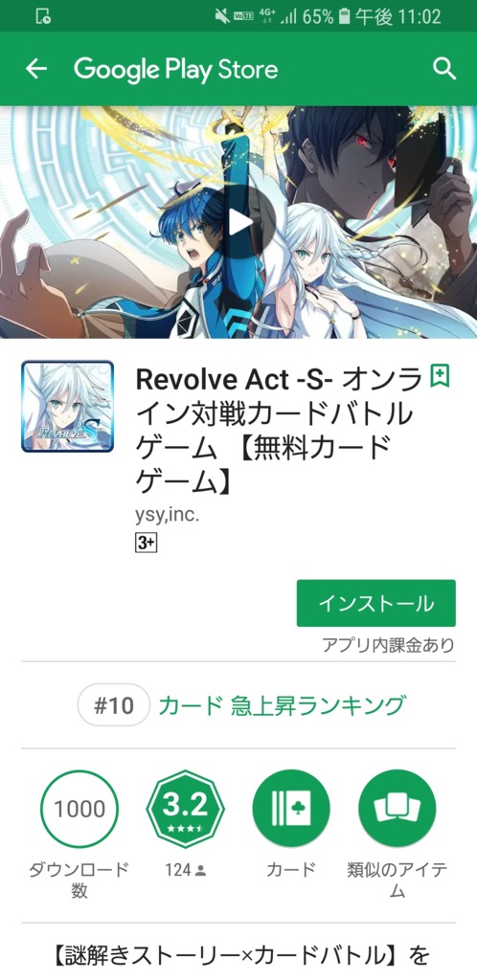This screenshot has width=477, height=980.
Task: Tap battery indicator in status bar
Action: (x=343, y=16)
